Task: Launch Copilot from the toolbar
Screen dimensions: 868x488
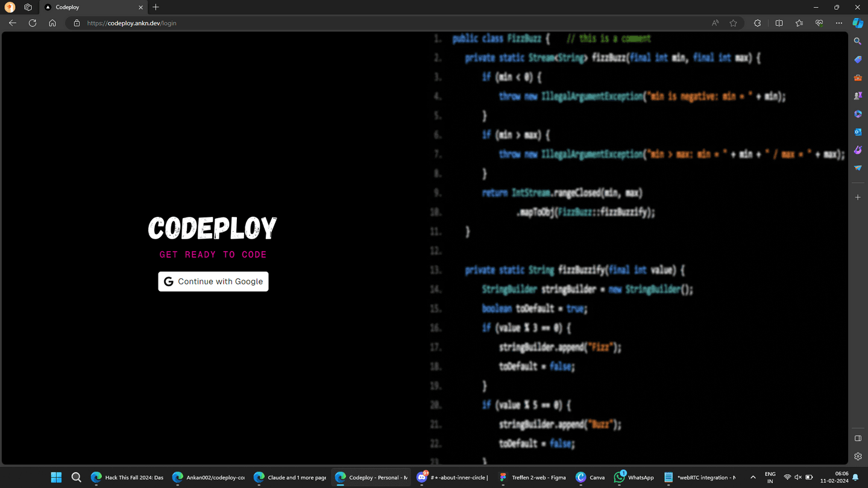Action: (x=858, y=23)
